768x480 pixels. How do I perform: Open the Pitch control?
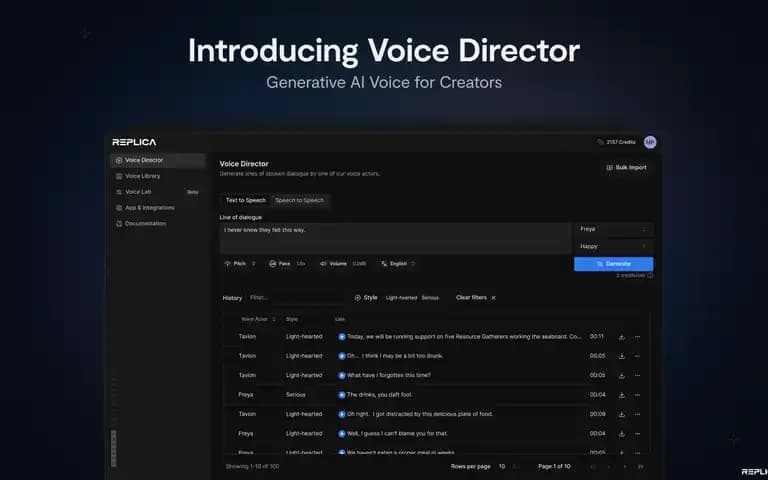coord(240,264)
